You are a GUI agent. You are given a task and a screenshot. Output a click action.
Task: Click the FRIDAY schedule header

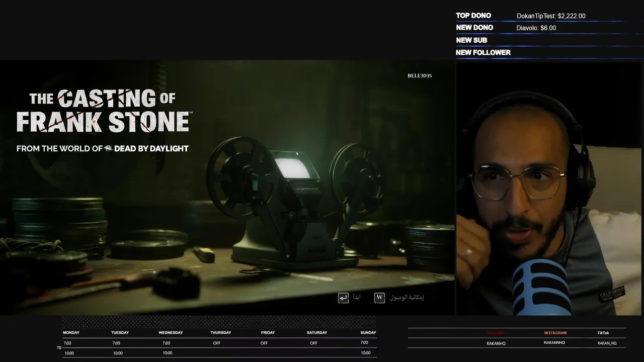[x=268, y=332]
